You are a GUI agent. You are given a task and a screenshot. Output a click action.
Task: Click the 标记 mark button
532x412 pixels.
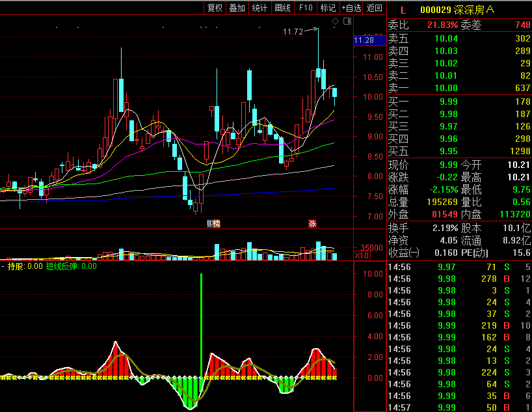(328, 8)
